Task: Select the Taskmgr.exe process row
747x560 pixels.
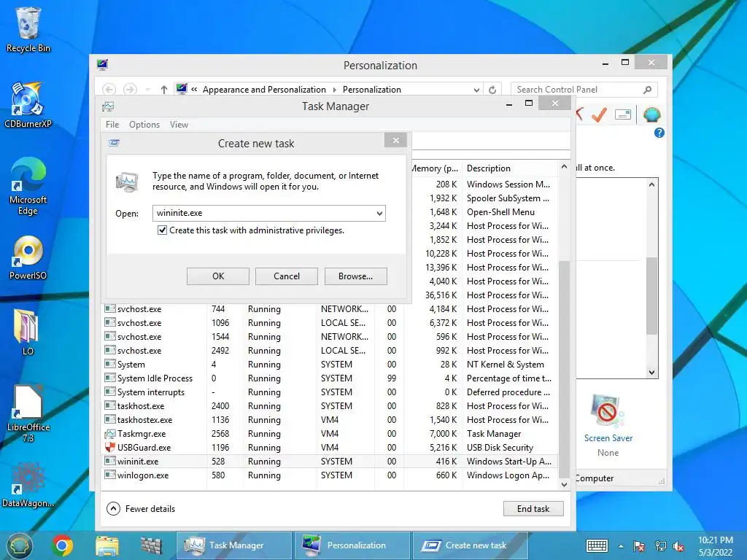Action: click(329, 434)
